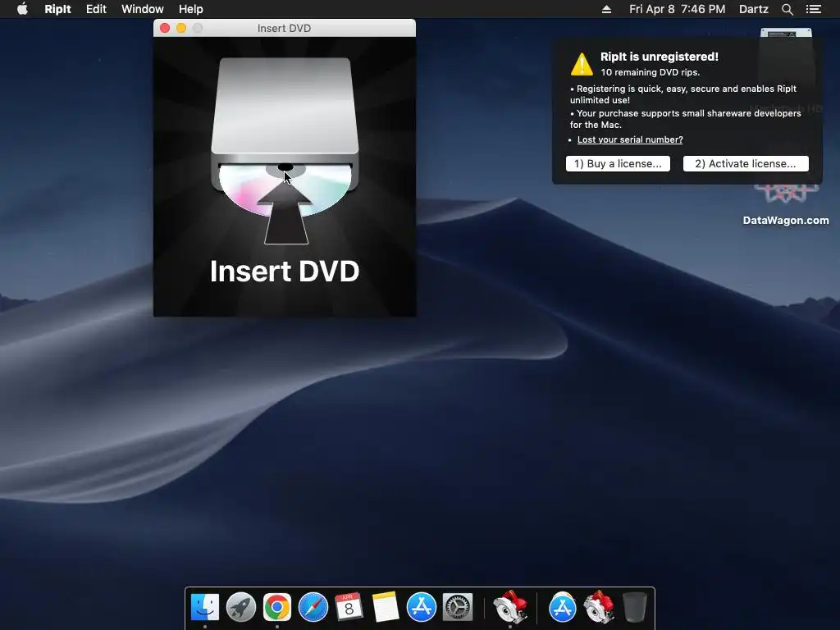Image resolution: width=840 pixels, height=630 pixels.
Task: Close the Insert DVD window
Action: (165, 28)
